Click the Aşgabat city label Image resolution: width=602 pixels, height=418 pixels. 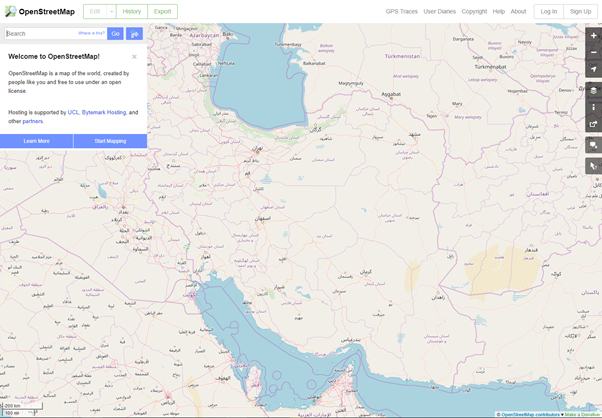(x=391, y=94)
